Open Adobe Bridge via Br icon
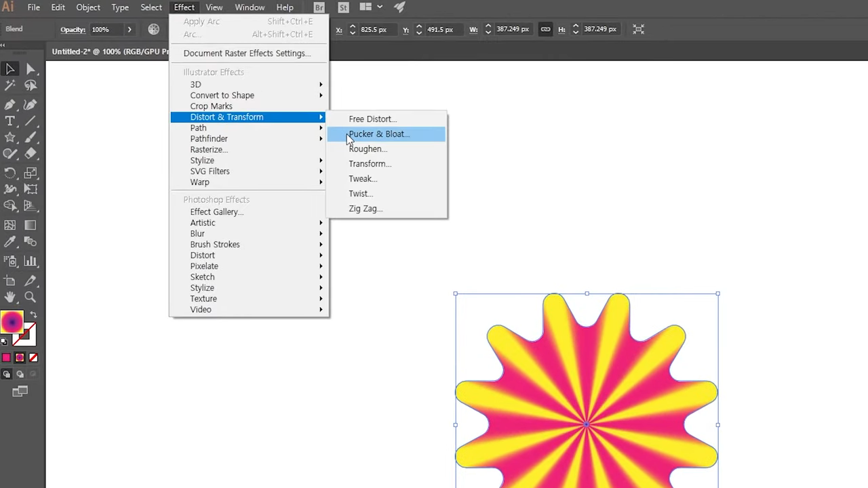 (319, 7)
